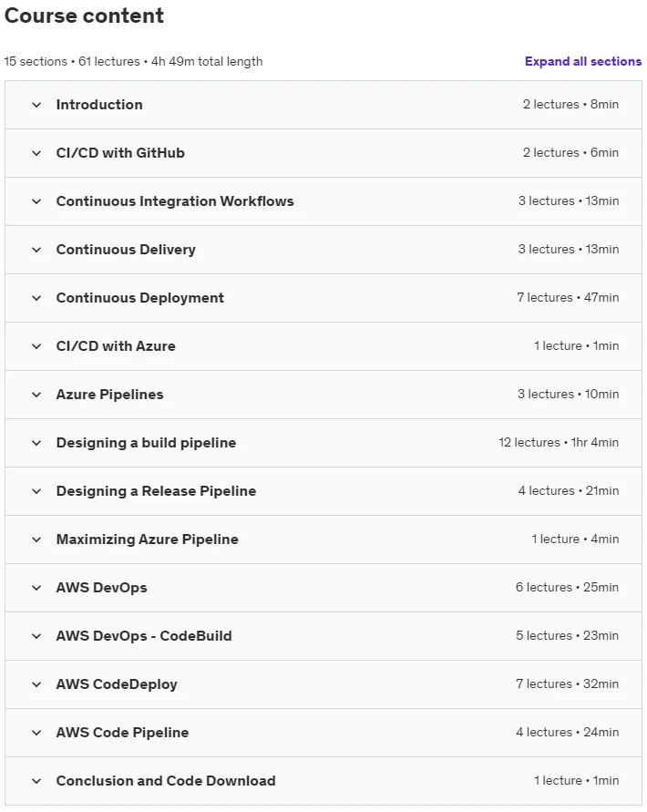The width and height of the screenshot is (647, 812).
Task: Open Maximizing Azure Pipeline section title
Action: 147,540
